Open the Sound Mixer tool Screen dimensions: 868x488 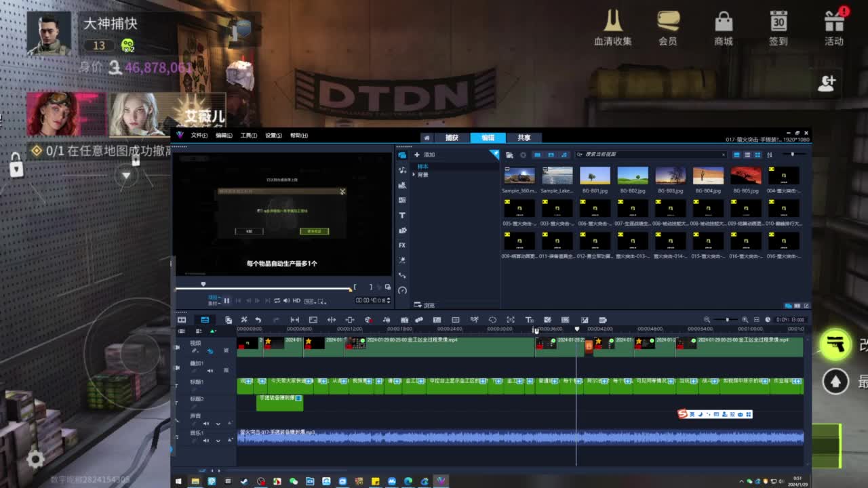coord(387,320)
